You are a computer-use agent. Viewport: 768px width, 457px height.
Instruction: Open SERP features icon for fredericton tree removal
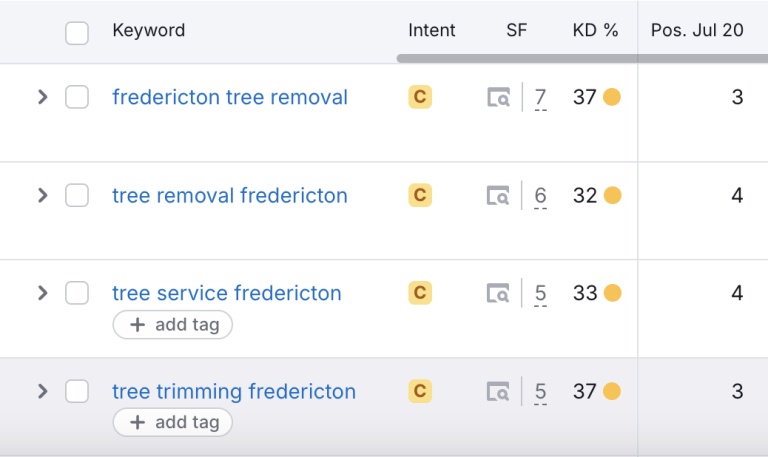(498, 98)
